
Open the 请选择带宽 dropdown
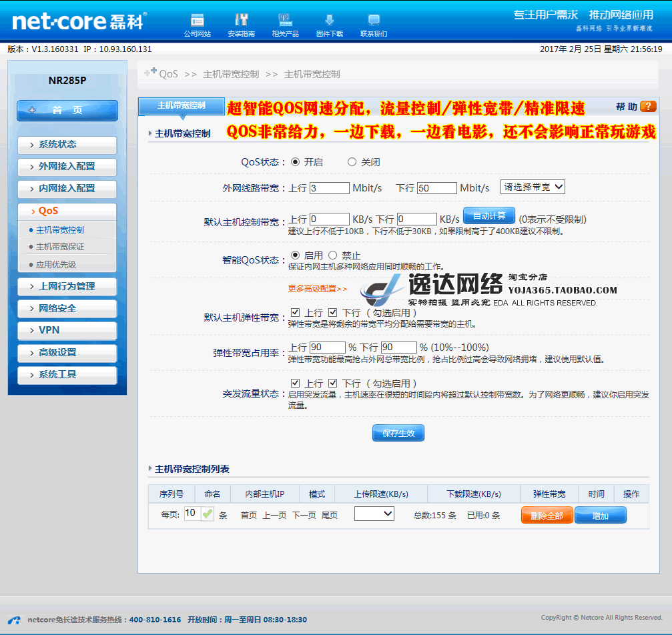(x=533, y=187)
